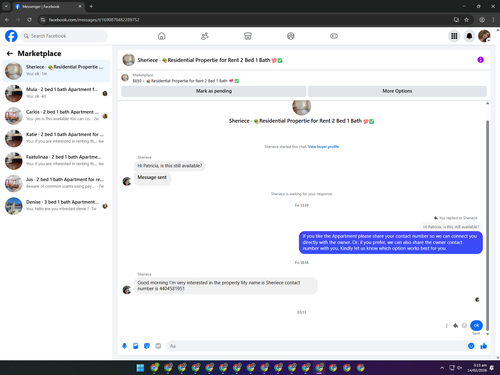Open the Friends icon in top navigation
This screenshot has height=375, width=500.
pos(205,36)
